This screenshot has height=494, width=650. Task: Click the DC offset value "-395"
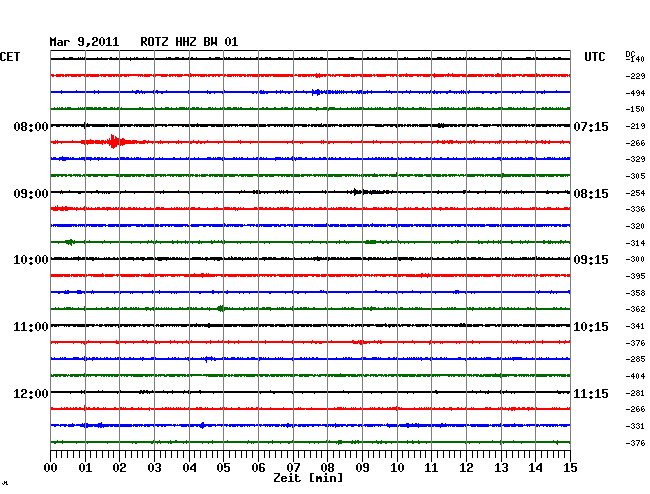(x=635, y=276)
